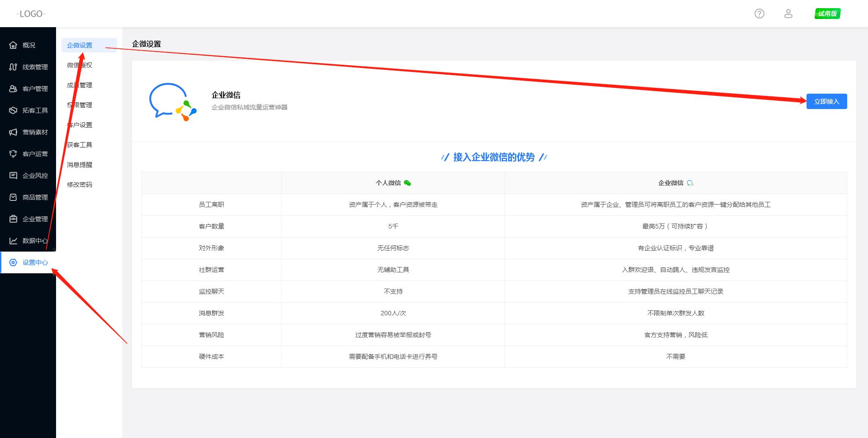Click the gear icon beside 设置中心
Image resolution: width=868 pixels, height=438 pixels.
[x=13, y=262]
